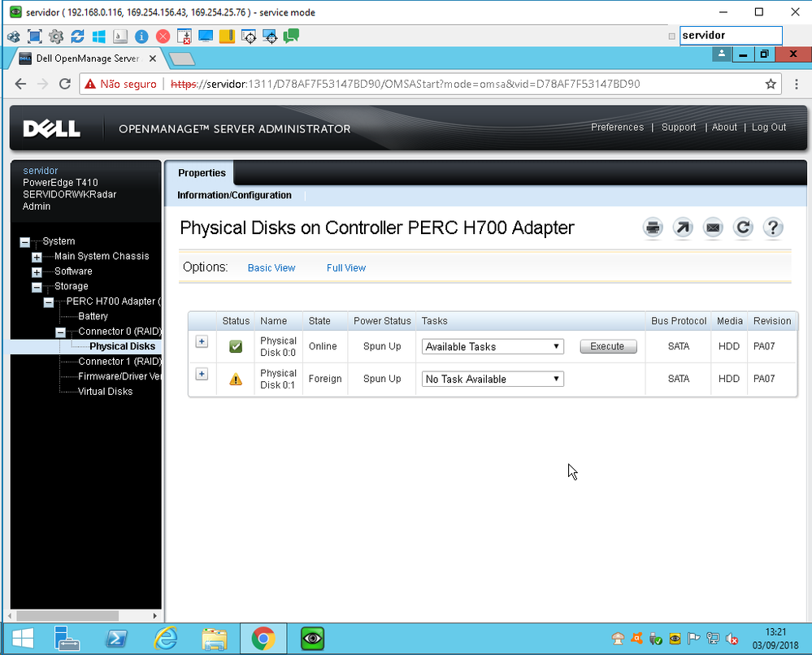Go back in Chrome
The height and width of the screenshot is (655, 812).
pos(20,84)
